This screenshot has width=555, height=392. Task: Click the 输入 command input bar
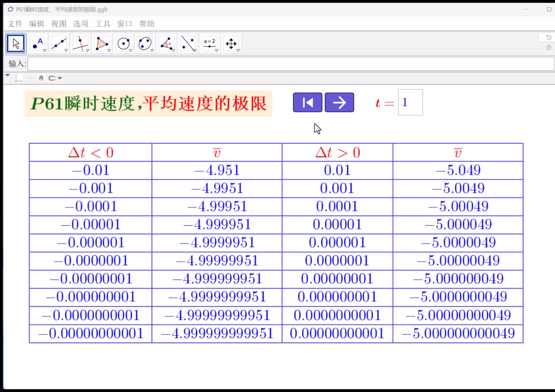pos(290,64)
